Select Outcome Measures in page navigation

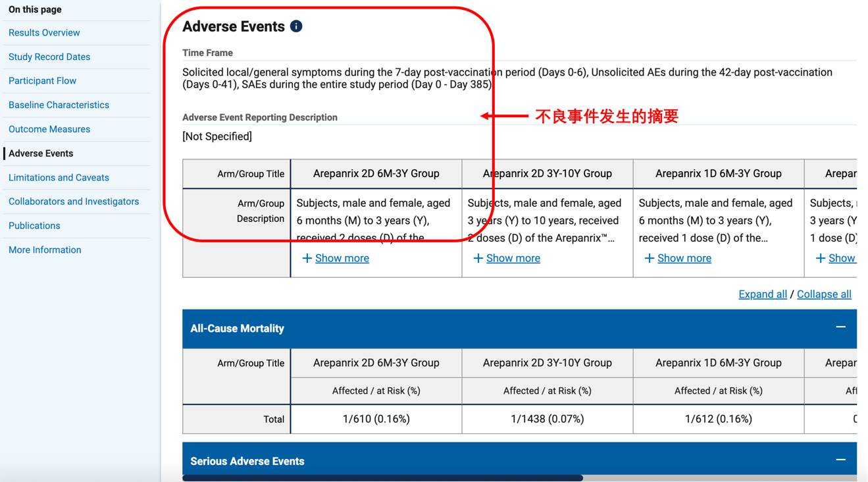[49, 129]
